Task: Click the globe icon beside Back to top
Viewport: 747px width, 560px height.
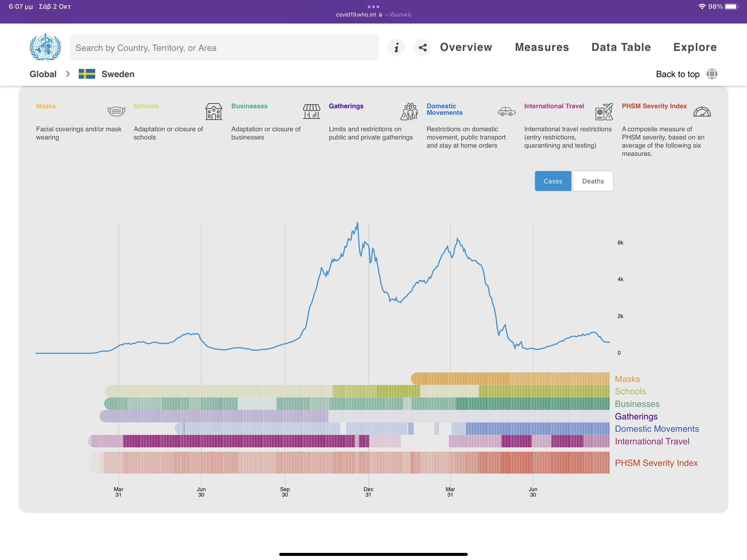Action: click(712, 74)
